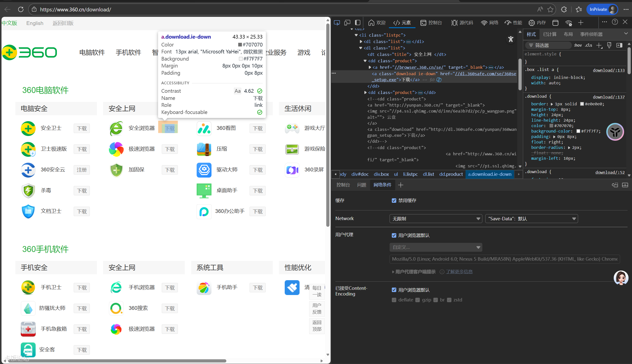Click the 了解更多信息 link
Screen dimensions: 632x364
[459, 272]
